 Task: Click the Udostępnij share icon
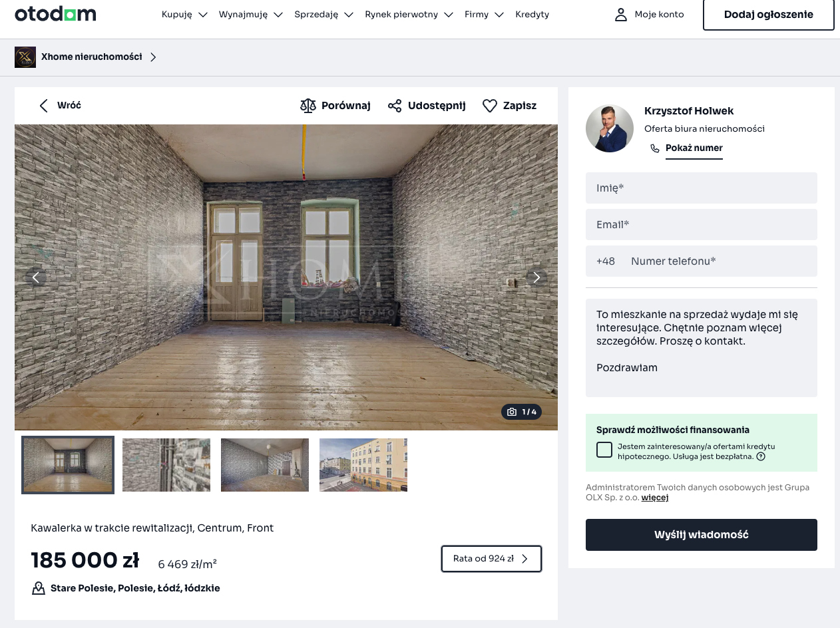[395, 106]
